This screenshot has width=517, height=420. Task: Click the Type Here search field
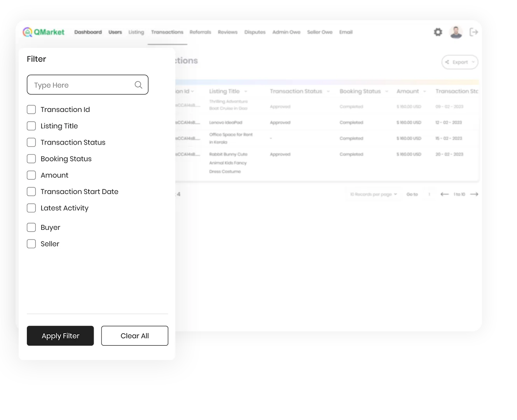click(x=82, y=85)
